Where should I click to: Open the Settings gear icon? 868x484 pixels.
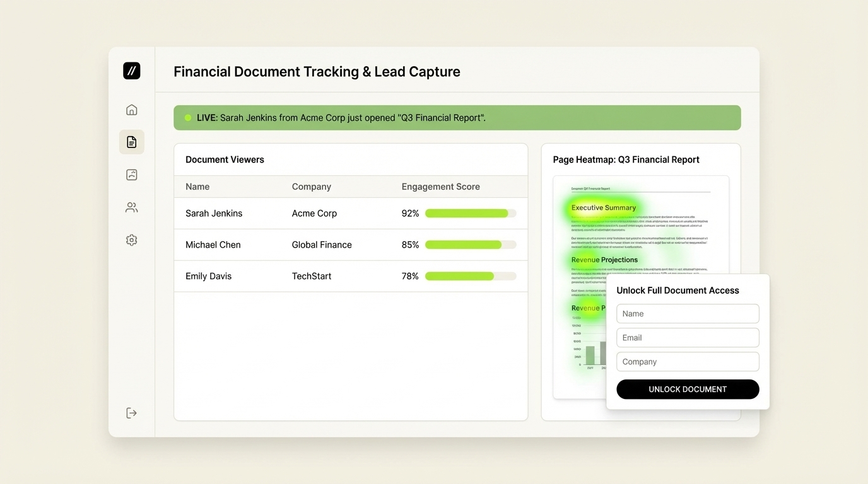coord(131,239)
